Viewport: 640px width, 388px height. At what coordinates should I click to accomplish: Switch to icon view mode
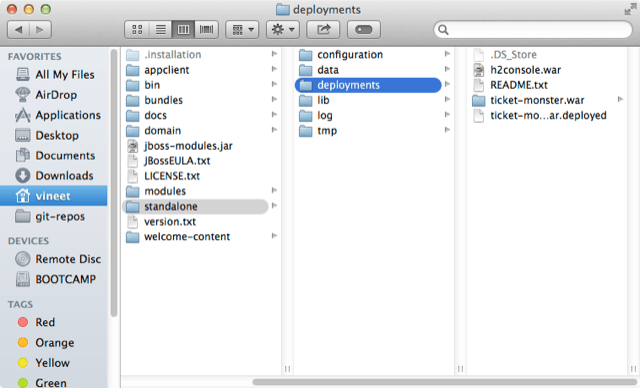pyautogui.click(x=137, y=30)
